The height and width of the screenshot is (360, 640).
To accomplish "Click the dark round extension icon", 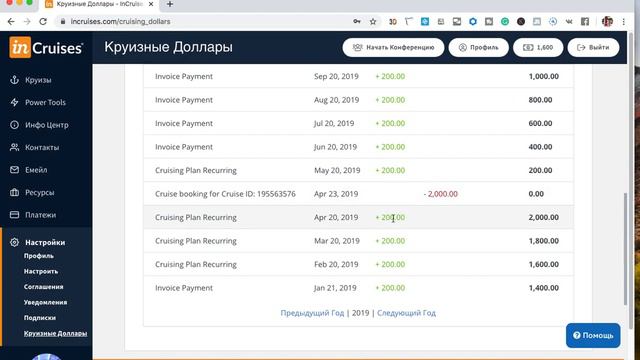I will pos(521,22).
